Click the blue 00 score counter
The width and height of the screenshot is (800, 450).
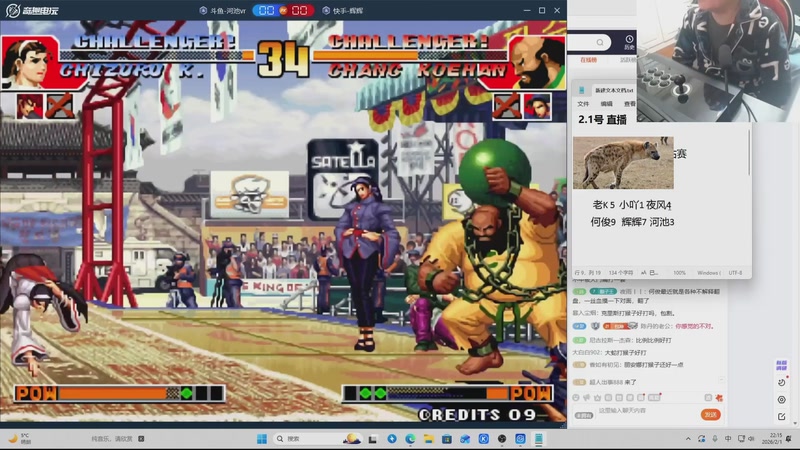point(266,10)
